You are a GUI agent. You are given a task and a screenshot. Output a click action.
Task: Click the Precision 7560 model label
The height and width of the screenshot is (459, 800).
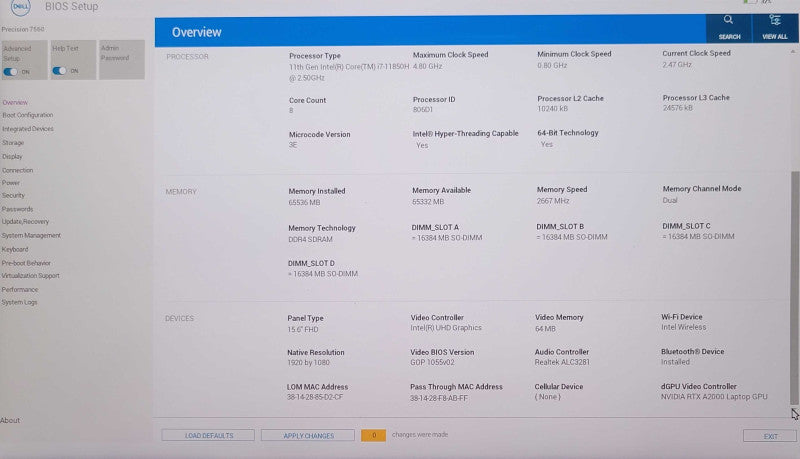tap(23, 30)
